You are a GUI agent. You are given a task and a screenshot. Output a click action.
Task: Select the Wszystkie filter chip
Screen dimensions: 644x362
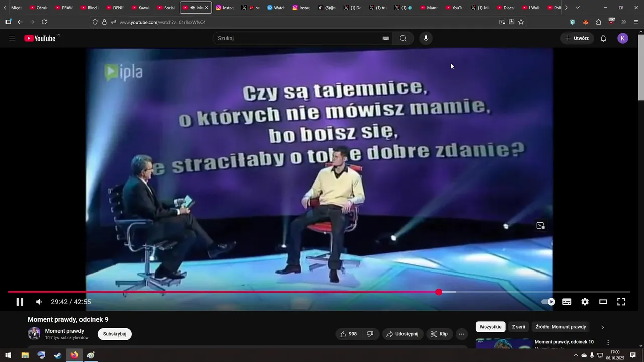tap(491, 327)
